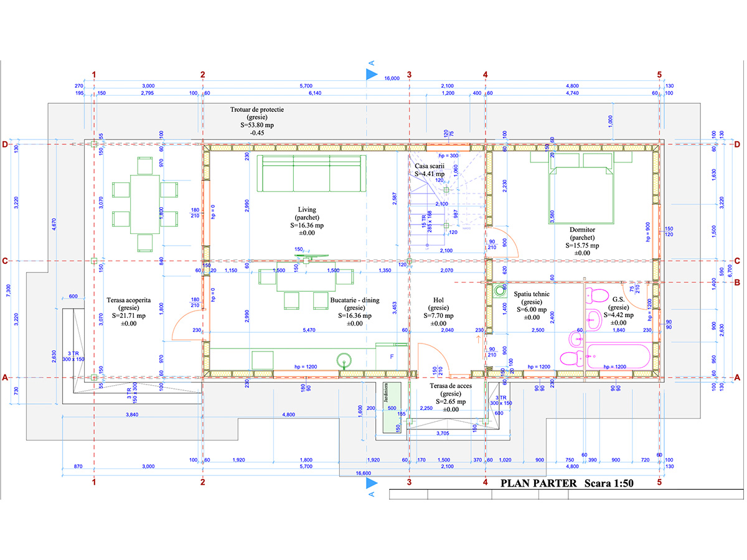Select the 16,000 overall dimension at the top
This screenshot has width=747, height=560.
tap(392, 79)
